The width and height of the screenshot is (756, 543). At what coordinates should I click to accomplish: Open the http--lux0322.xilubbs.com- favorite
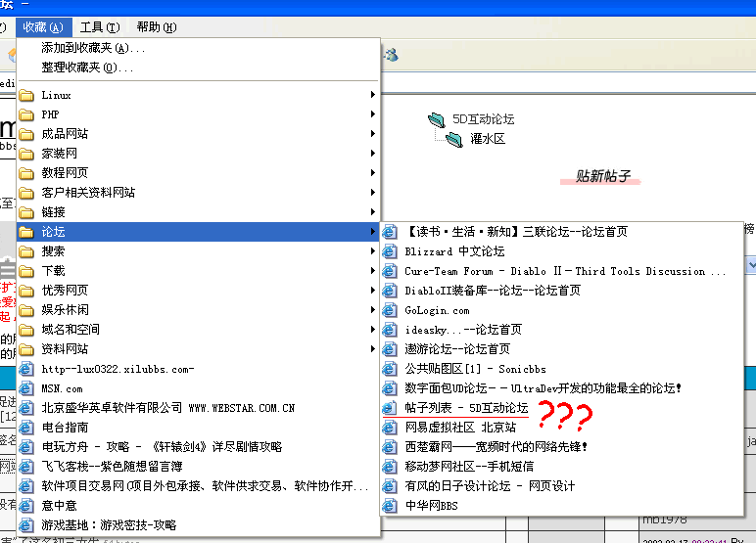[x=199, y=369]
